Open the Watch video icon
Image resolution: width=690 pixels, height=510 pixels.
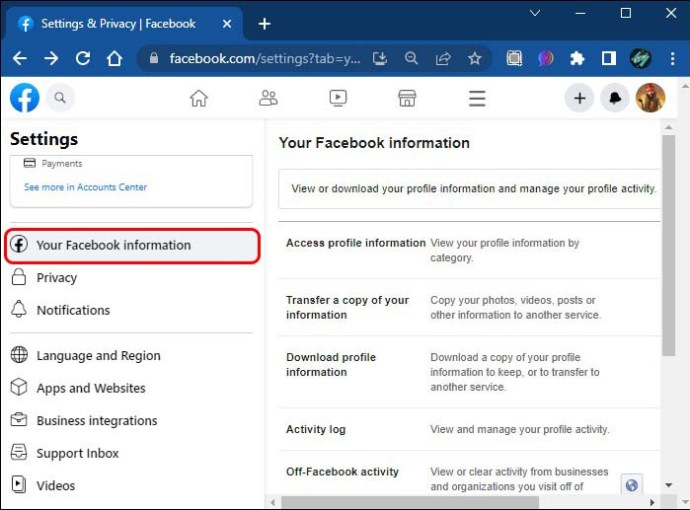click(x=338, y=98)
